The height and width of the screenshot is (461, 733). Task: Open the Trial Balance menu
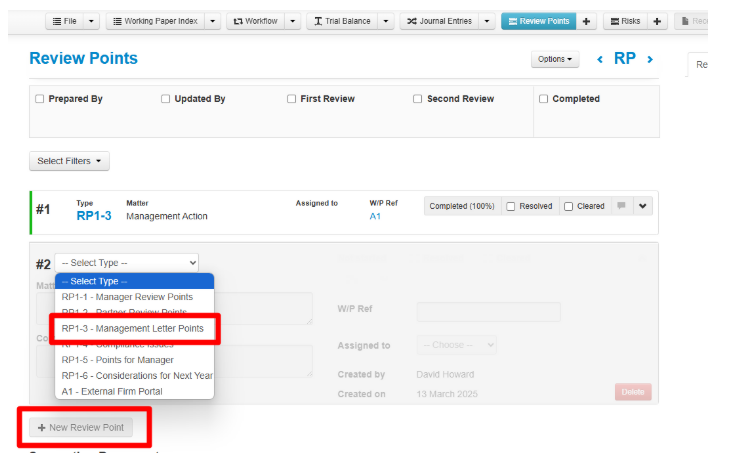(x=340, y=21)
